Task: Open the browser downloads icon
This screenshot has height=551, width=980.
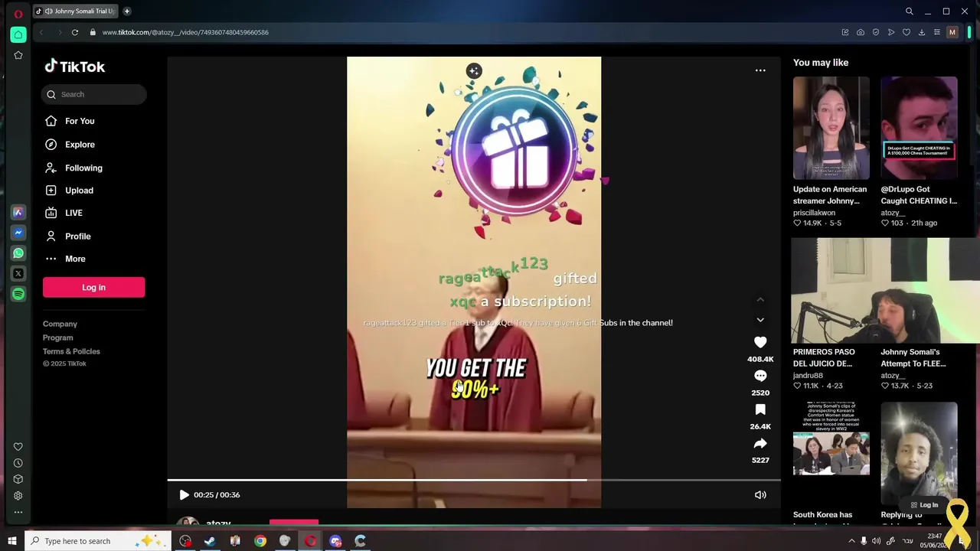Action: (x=922, y=32)
